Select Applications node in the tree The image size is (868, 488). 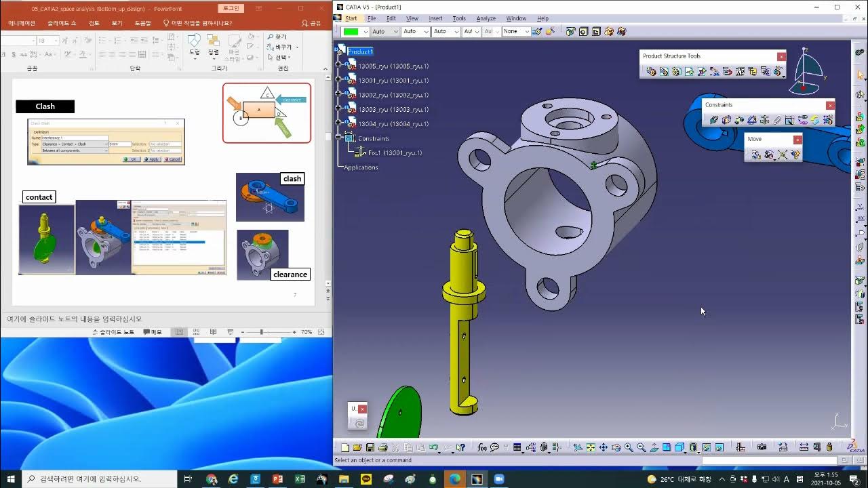click(361, 167)
